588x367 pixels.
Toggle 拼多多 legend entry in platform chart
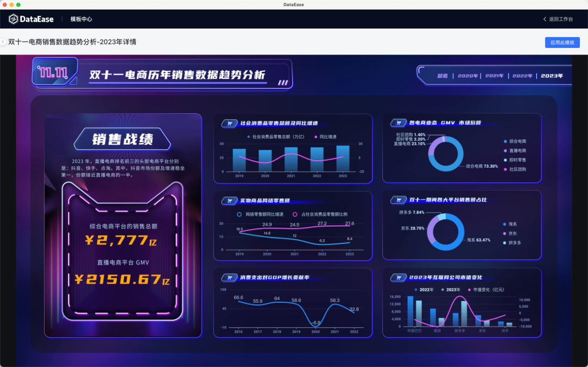click(512, 243)
